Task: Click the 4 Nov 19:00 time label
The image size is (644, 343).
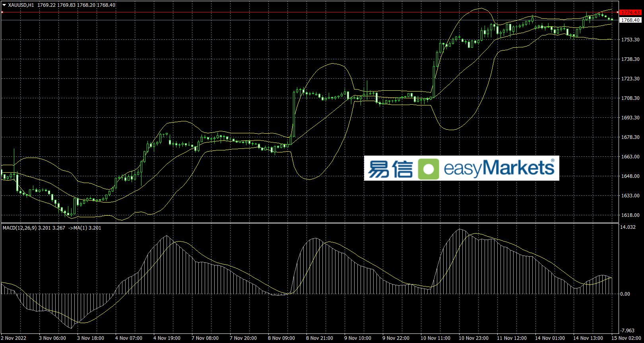Action: (167, 338)
